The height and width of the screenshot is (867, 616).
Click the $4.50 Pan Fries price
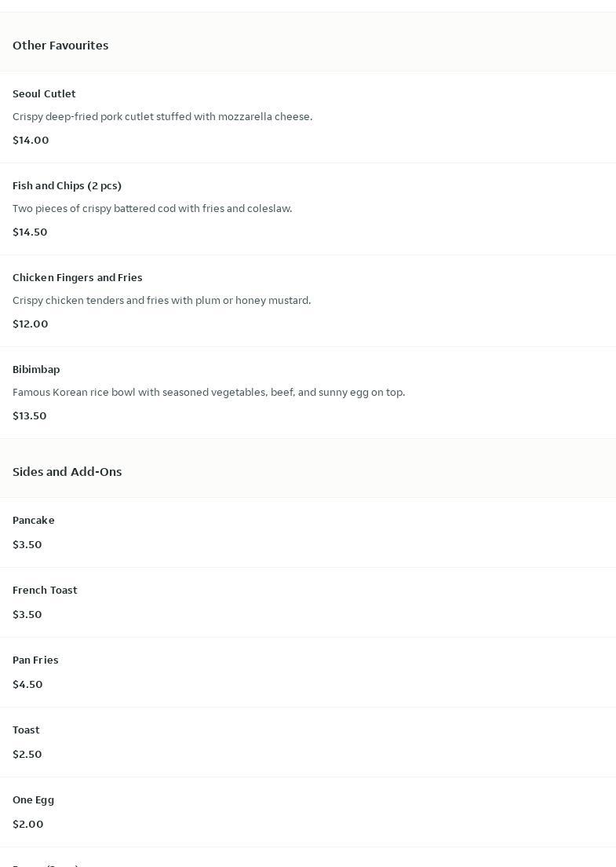pos(27,684)
